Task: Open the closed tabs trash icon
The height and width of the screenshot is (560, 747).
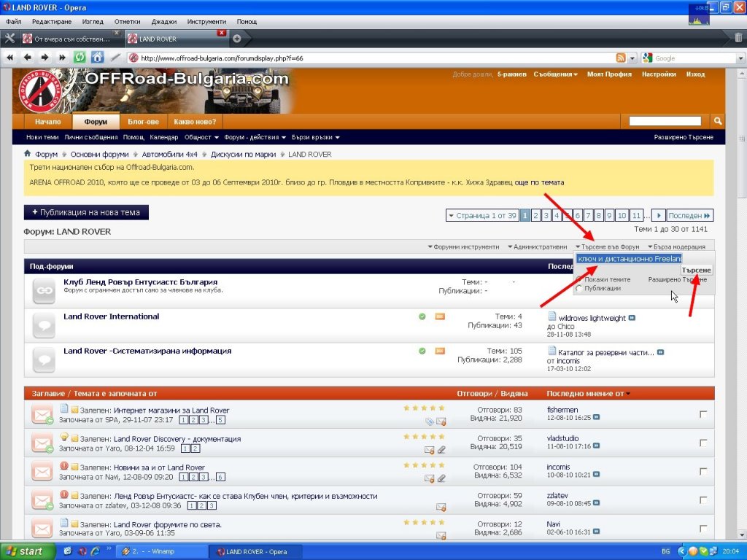Action: (738, 38)
